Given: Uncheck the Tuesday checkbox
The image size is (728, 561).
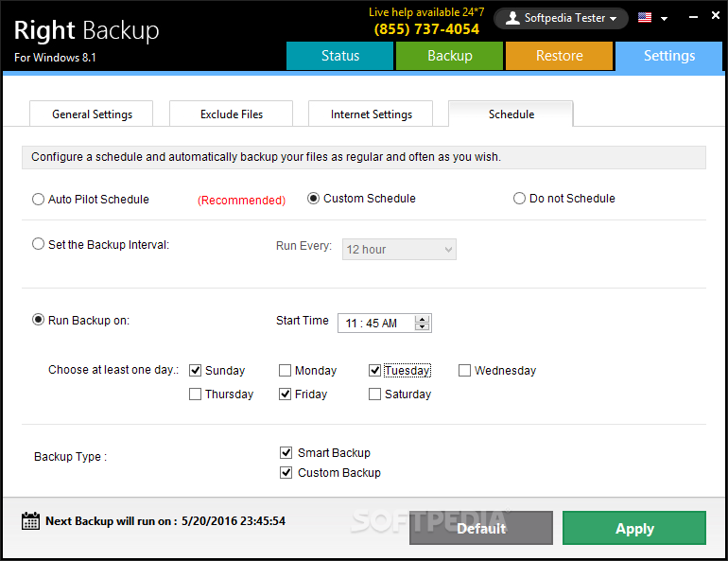Looking at the screenshot, I should (x=374, y=370).
